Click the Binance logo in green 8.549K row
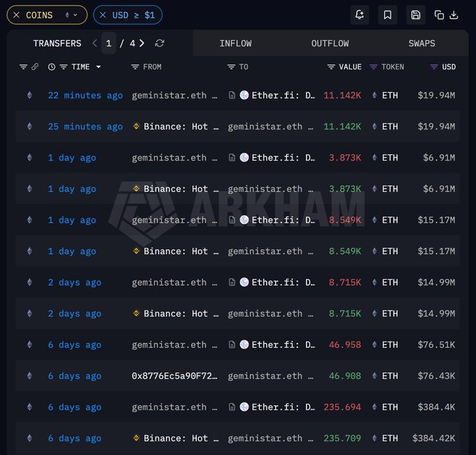476x455 pixels. pyautogui.click(x=136, y=251)
